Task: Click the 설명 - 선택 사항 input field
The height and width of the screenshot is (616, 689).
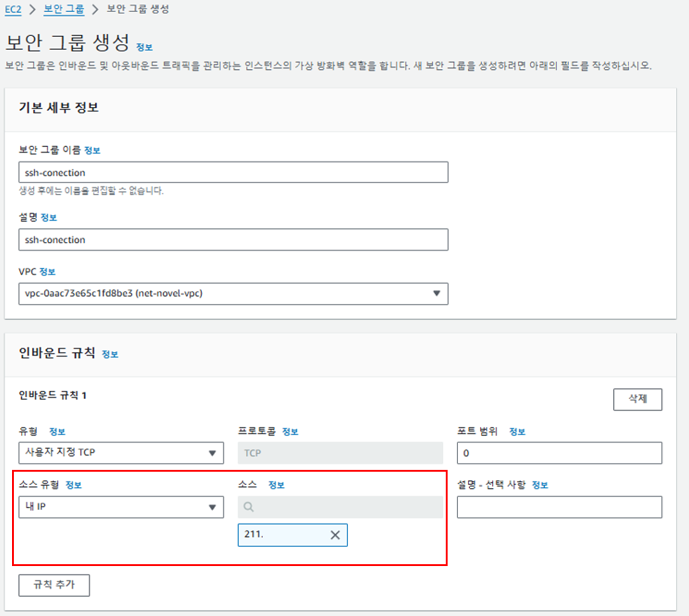Action: click(560, 507)
